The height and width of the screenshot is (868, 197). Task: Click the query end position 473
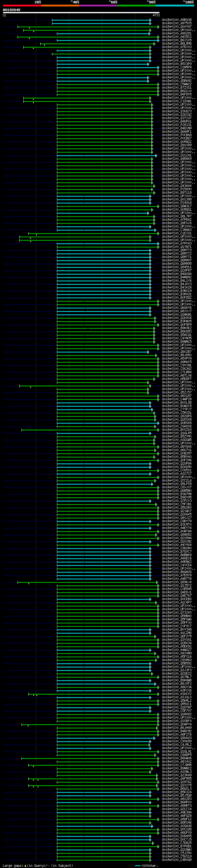155,15
